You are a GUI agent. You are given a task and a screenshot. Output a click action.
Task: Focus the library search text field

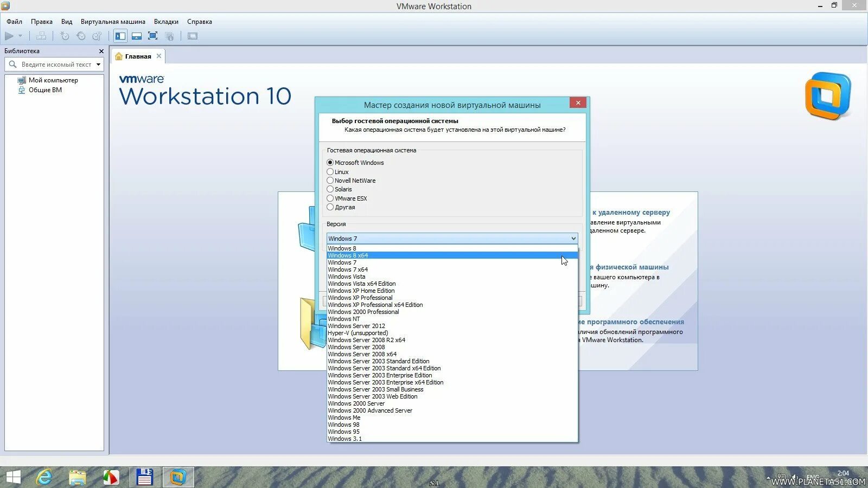click(56, 65)
